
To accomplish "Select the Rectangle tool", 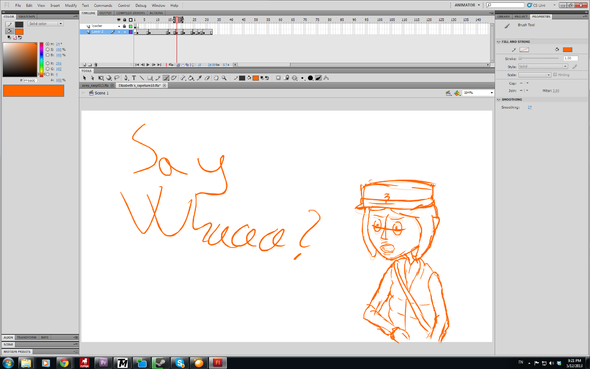I will tap(150, 78).
